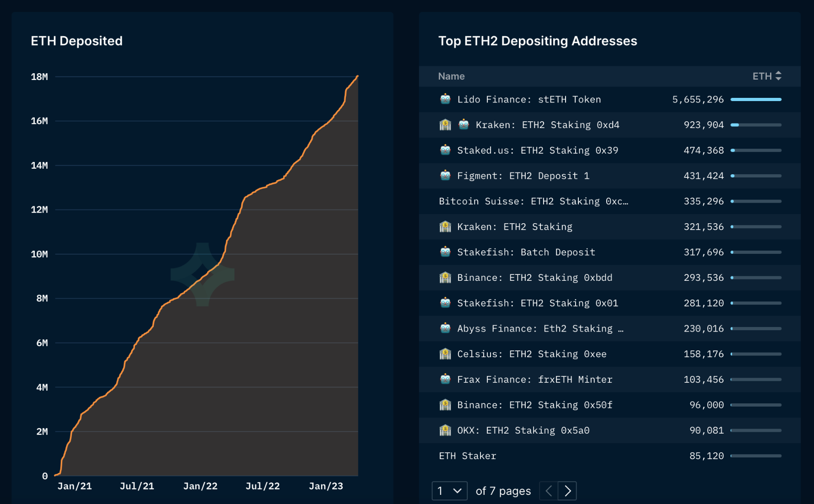Open Abyss Finance: Eth2 Staking entry
Image resolution: width=814 pixels, height=504 pixels.
tap(540, 328)
